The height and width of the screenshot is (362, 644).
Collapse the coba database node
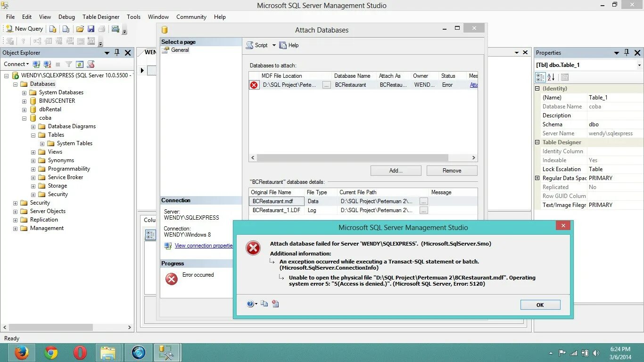(24, 118)
